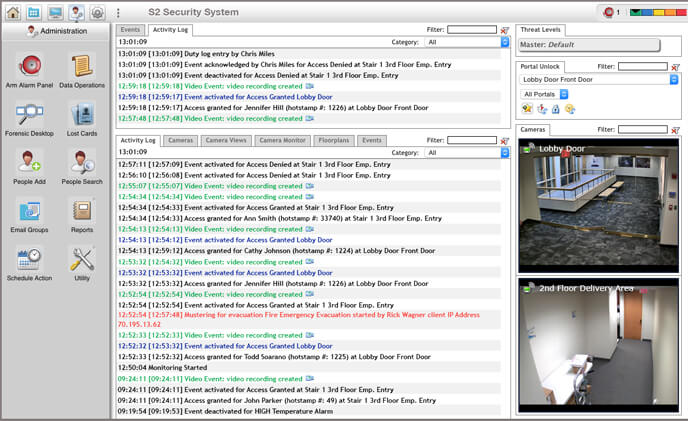
Task: Click the timed unlock icon in Portal Unlock
Action: [x=542, y=109]
